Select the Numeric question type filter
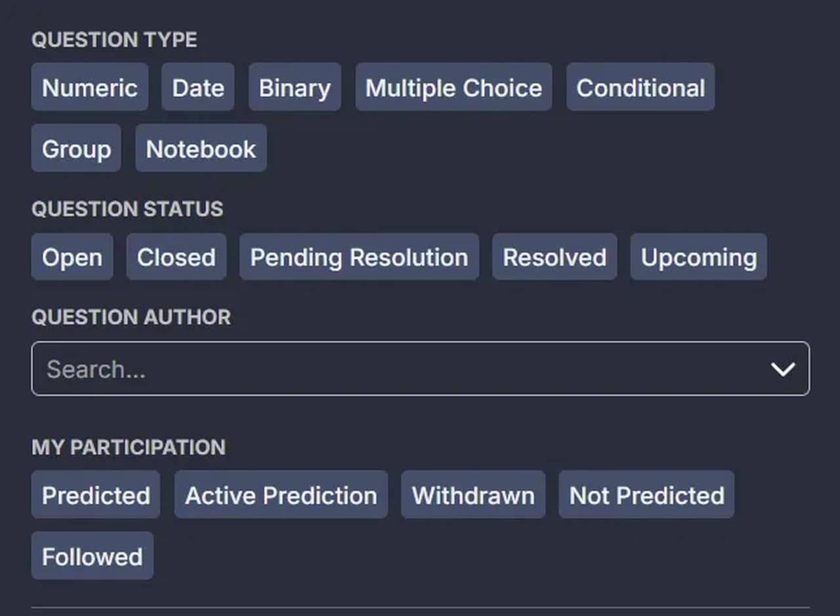This screenshot has width=840, height=616. [x=89, y=87]
